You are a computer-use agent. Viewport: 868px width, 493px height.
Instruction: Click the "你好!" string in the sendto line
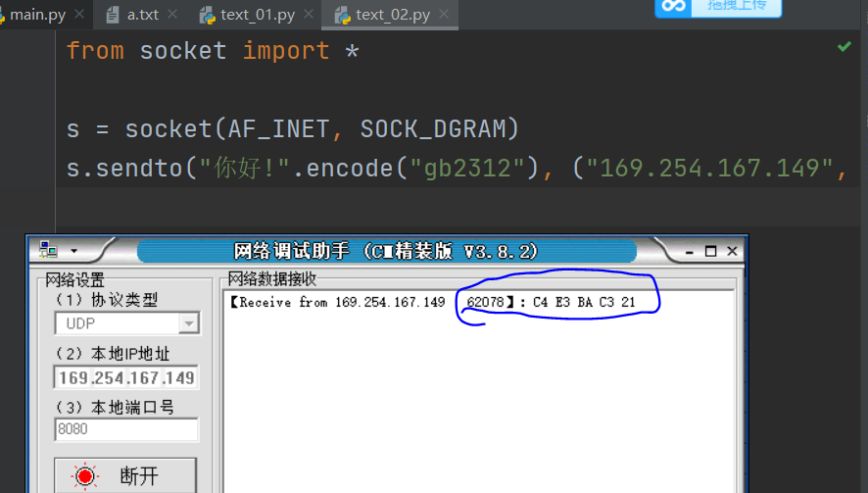(244, 168)
